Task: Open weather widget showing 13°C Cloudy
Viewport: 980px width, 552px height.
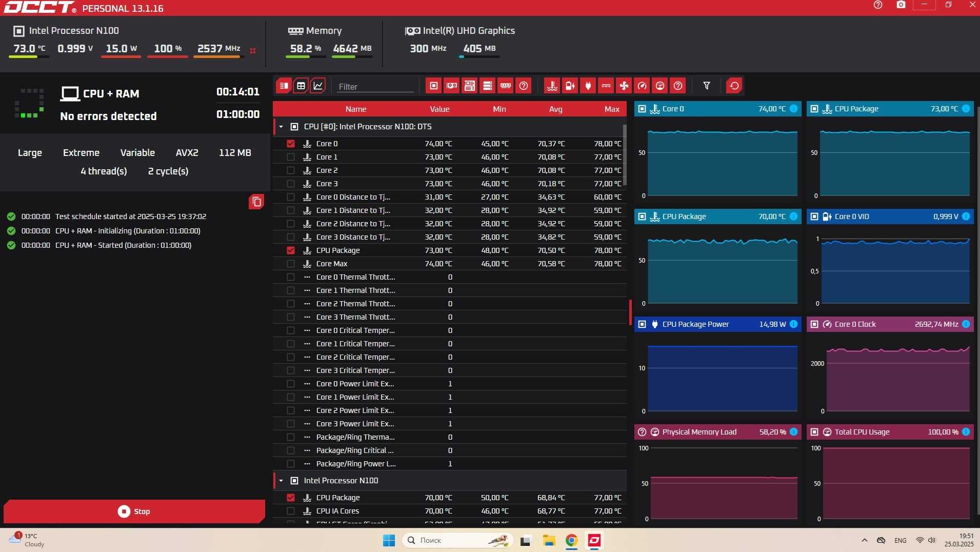Action: coord(27,540)
